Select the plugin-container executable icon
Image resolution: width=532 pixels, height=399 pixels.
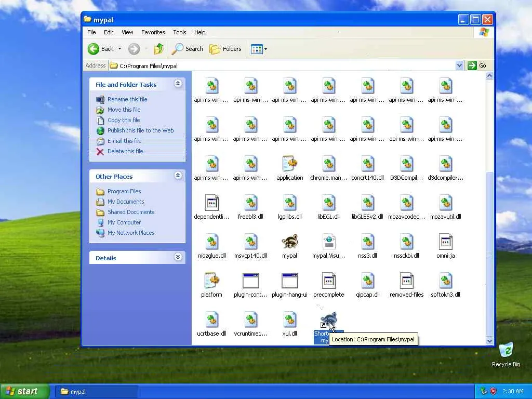point(251,281)
